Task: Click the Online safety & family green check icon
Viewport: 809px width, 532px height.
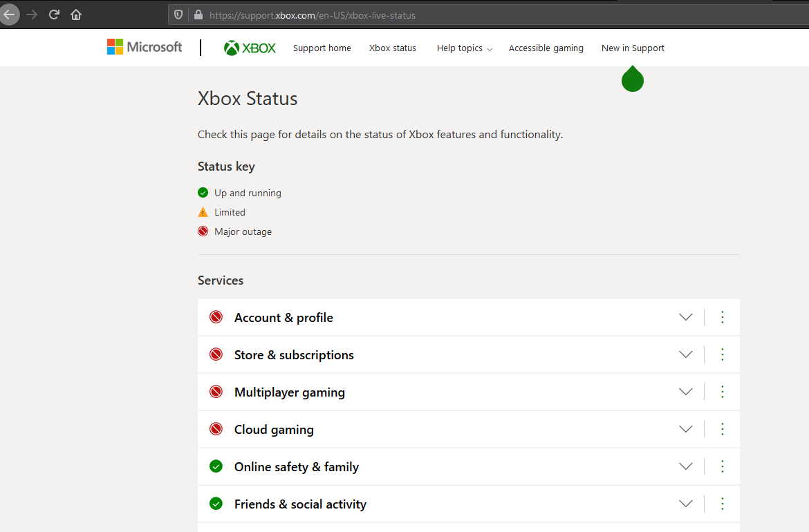Action: 216,466
